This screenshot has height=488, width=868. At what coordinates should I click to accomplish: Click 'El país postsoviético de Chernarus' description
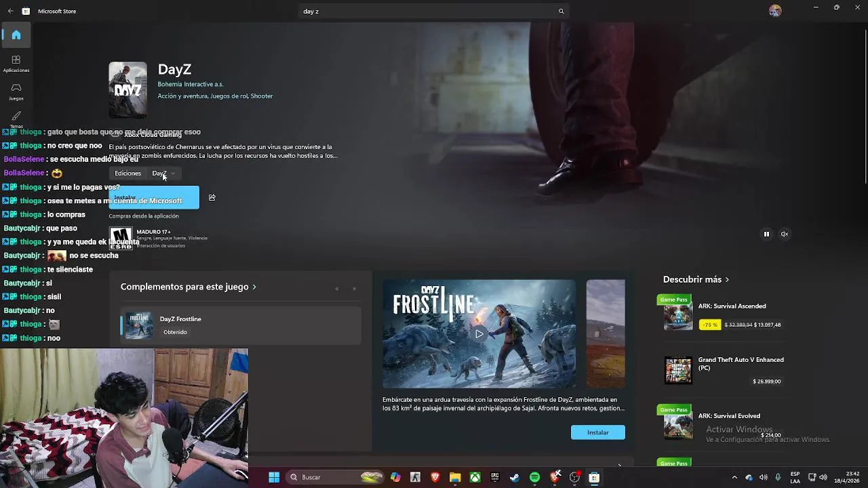(x=223, y=151)
